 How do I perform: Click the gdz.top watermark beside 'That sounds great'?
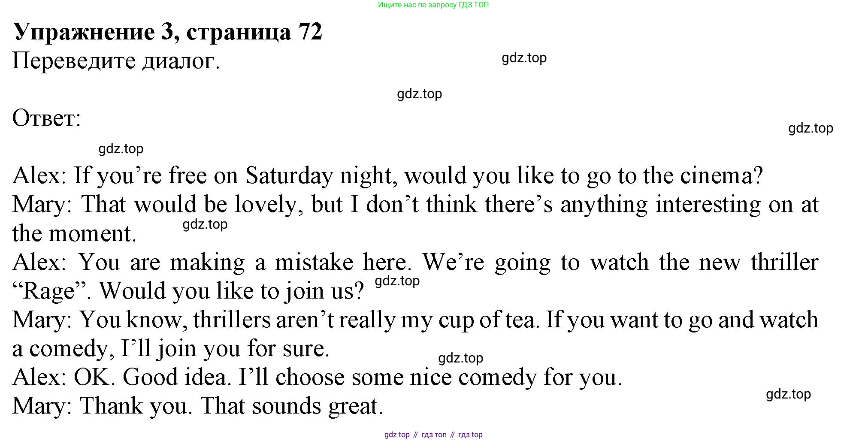[x=788, y=394]
